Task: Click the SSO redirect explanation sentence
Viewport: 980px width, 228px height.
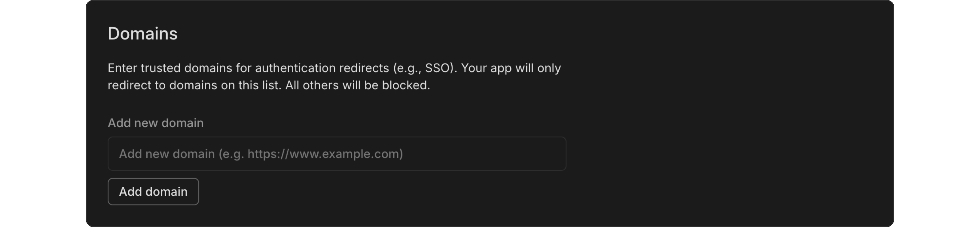Action: tap(334, 68)
